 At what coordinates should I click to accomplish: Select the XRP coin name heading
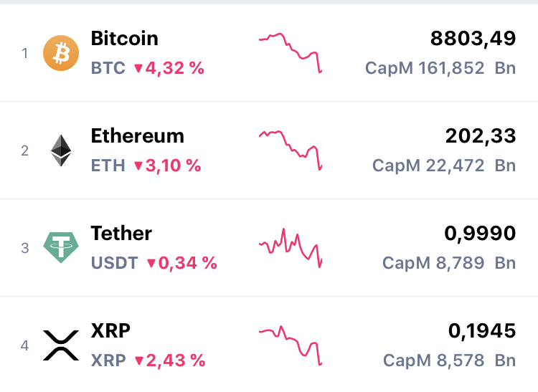click(110, 330)
